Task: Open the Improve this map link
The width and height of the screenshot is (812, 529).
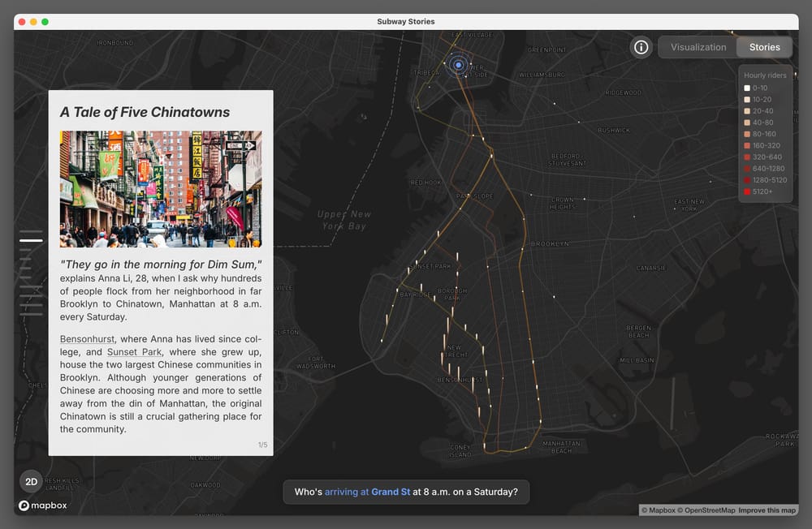Action: pos(767,510)
